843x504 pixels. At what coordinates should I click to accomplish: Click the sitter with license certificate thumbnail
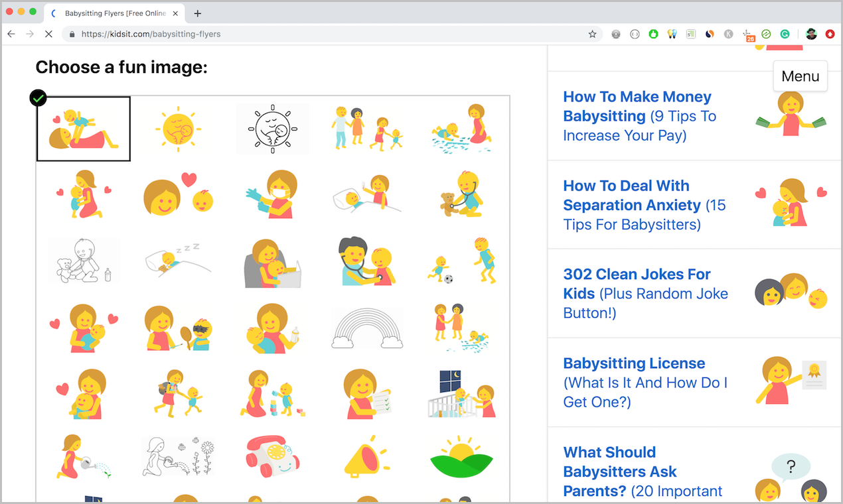coord(791,380)
